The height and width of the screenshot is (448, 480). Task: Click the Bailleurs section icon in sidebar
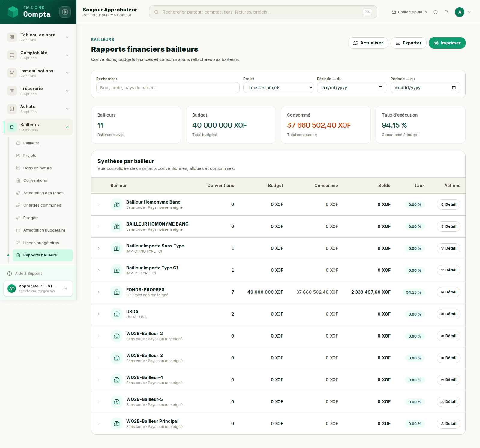coord(12,127)
